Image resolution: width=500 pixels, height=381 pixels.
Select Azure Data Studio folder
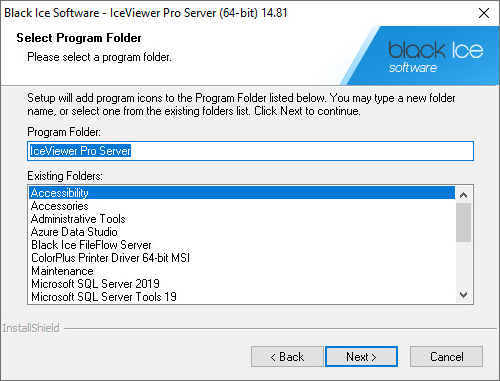(x=242, y=232)
